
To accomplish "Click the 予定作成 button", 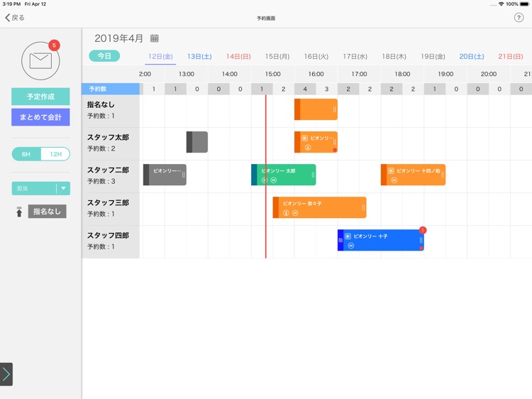I will pyautogui.click(x=40, y=97).
